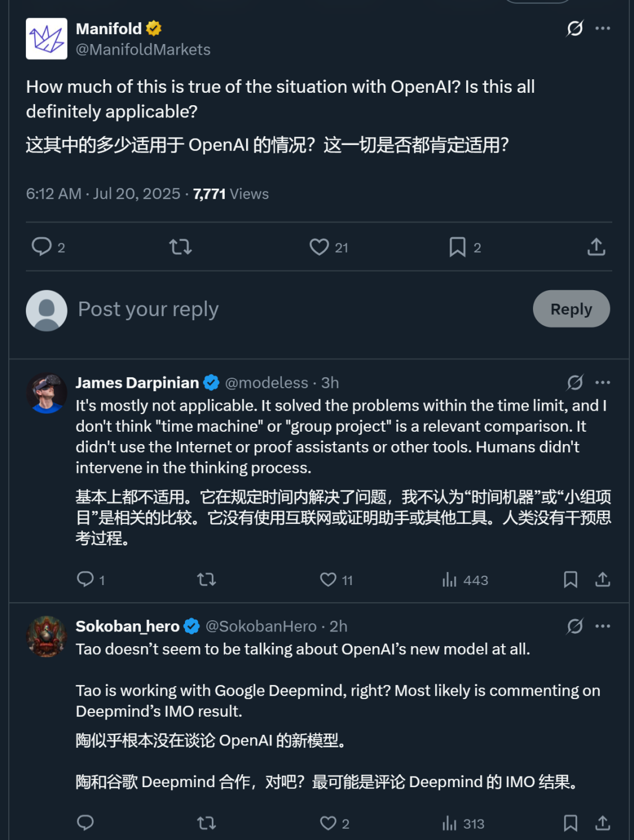This screenshot has height=840, width=634.
Task: Share the Manifold post
Action: pyautogui.click(x=596, y=247)
